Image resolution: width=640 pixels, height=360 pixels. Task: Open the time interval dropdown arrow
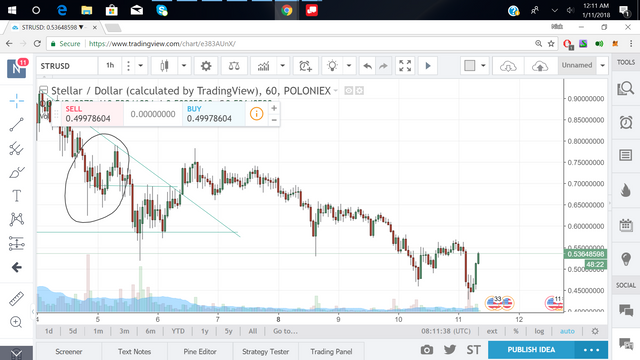click(140, 66)
